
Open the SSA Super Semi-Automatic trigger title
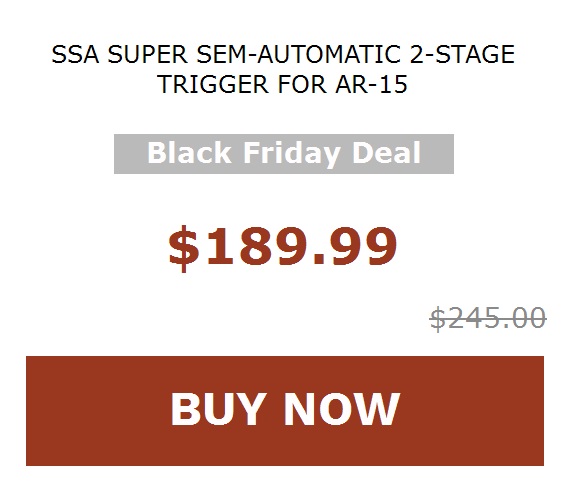[283, 69]
